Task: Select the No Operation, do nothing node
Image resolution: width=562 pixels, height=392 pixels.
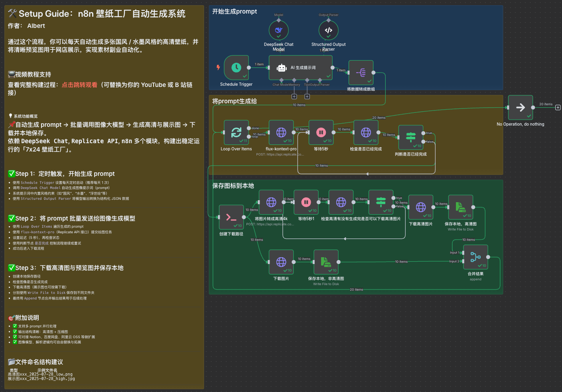Action: coord(520,107)
